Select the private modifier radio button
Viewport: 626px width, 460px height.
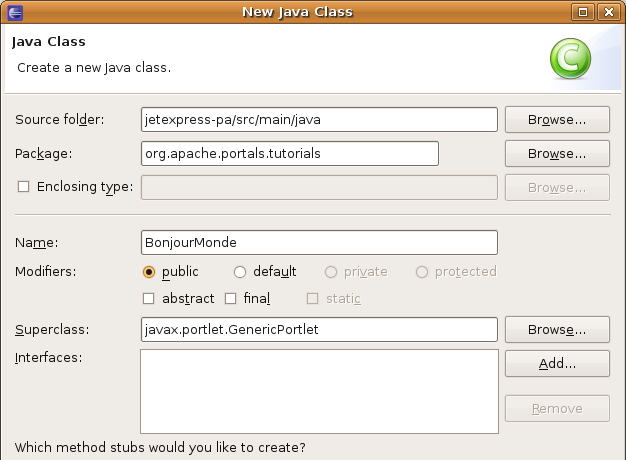tap(332, 272)
